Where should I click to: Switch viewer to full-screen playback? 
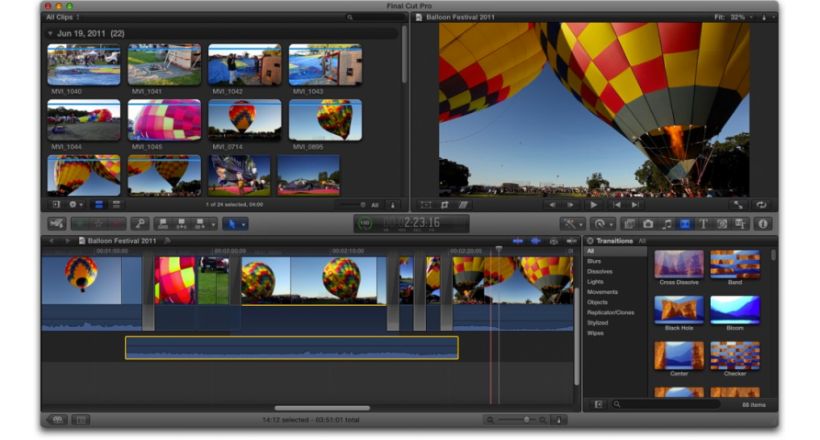point(738,205)
